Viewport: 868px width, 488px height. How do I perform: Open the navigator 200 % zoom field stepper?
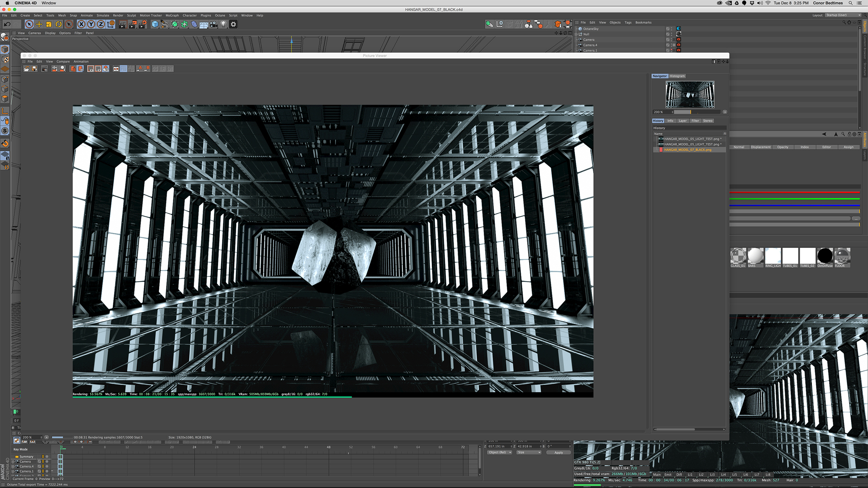pyautogui.click(x=673, y=112)
